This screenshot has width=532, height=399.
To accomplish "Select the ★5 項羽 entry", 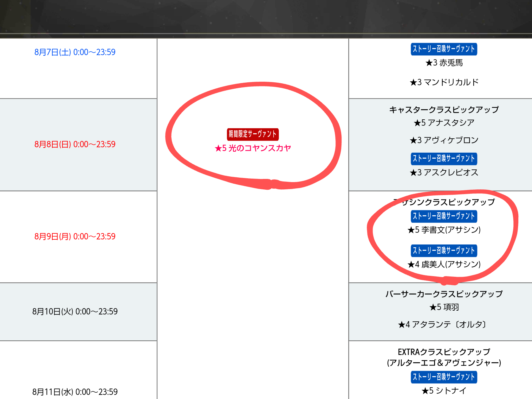I will pyautogui.click(x=444, y=307).
